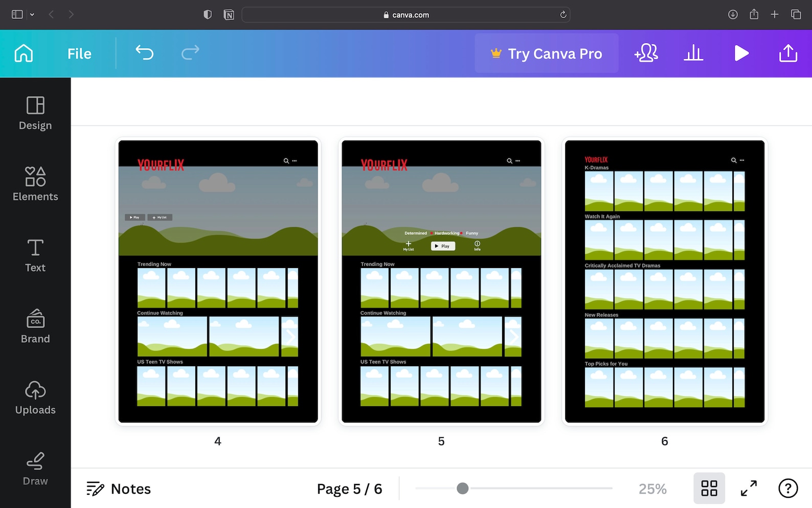Open the Draw panel
The height and width of the screenshot is (508, 812).
pyautogui.click(x=35, y=469)
